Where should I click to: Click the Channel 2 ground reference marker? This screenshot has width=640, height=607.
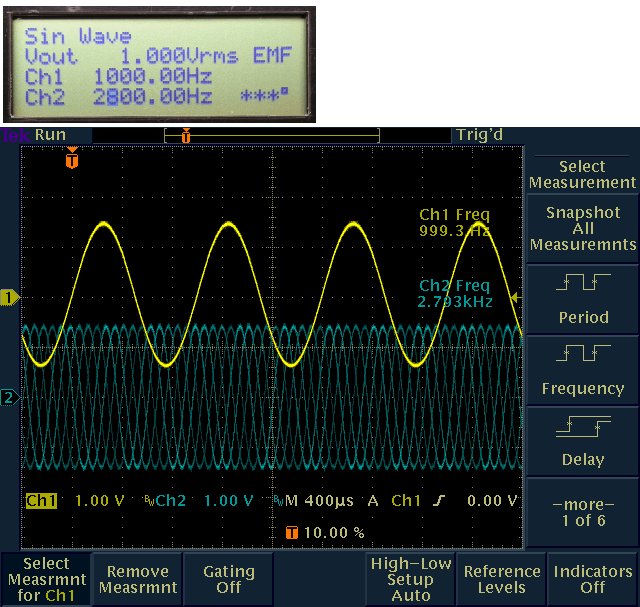[10, 398]
